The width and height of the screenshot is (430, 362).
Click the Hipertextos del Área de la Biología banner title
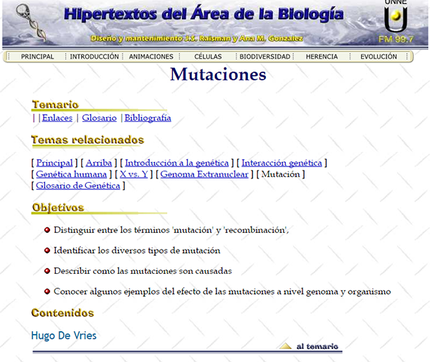pos(204,14)
